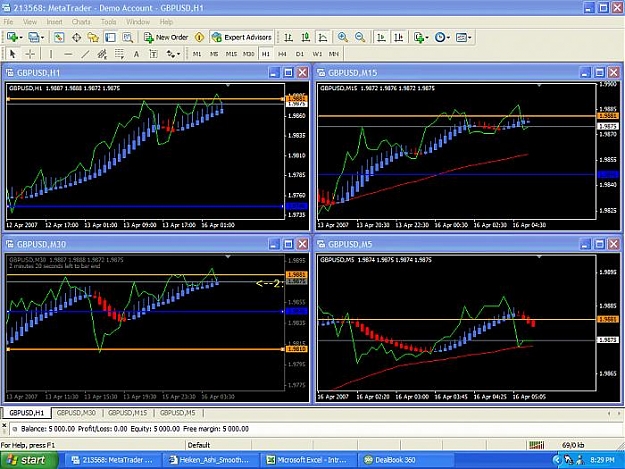Open the Navigator folder-star icon
Image resolution: width=625 pixels, height=469 pixels.
[x=93, y=37]
